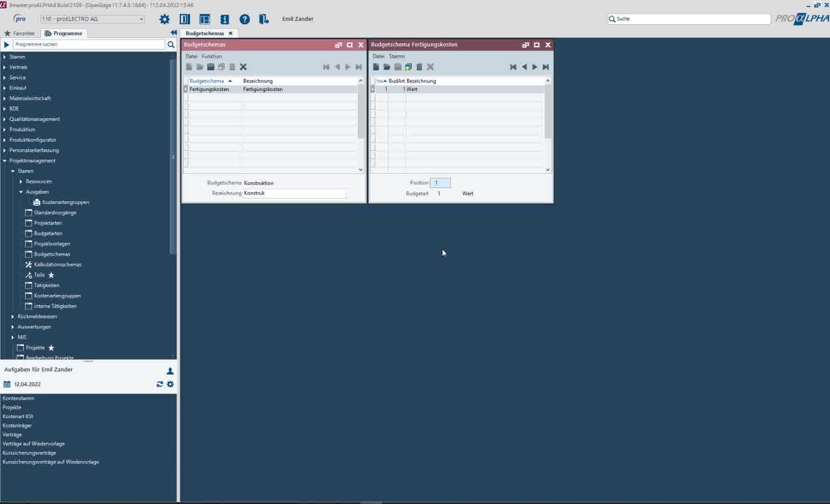Click sidebar program tree scrollbar
830x504 pixels.
(x=172, y=156)
